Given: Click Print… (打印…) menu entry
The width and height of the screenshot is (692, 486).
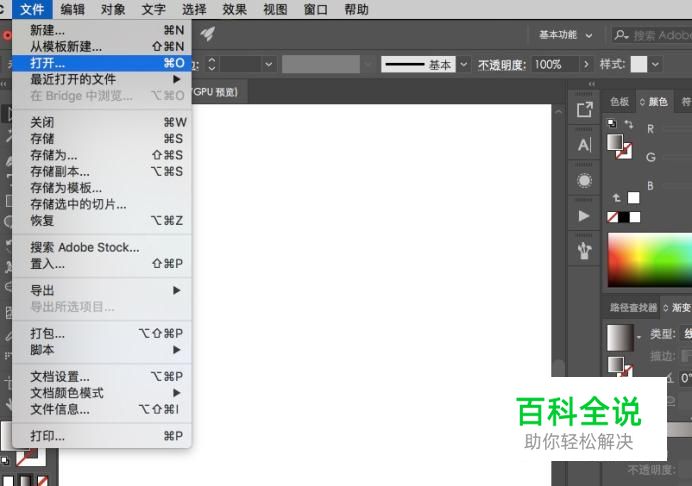Looking at the screenshot, I should tap(102, 436).
